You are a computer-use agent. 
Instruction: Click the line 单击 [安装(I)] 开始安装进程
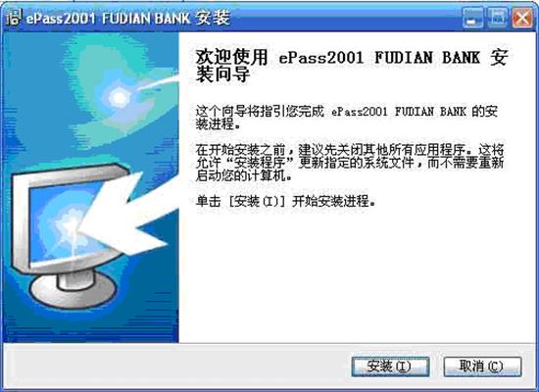[x=285, y=201]
